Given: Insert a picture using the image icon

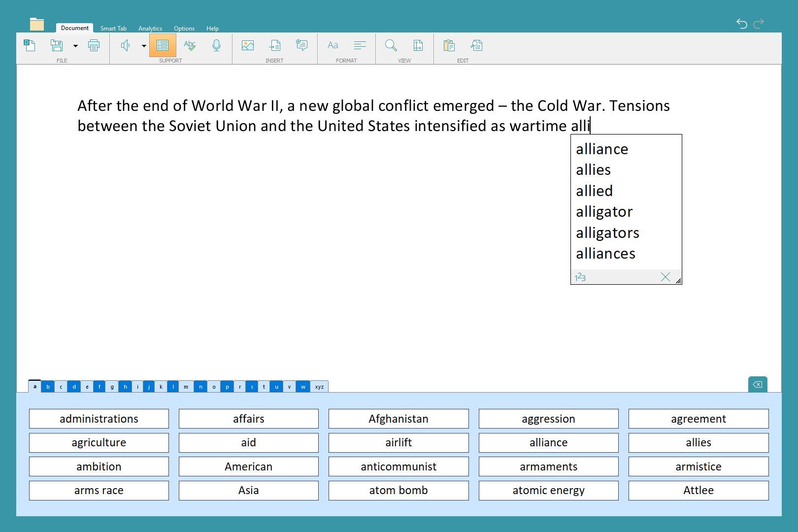Looking at the screenshot, I should coord(248,46).
